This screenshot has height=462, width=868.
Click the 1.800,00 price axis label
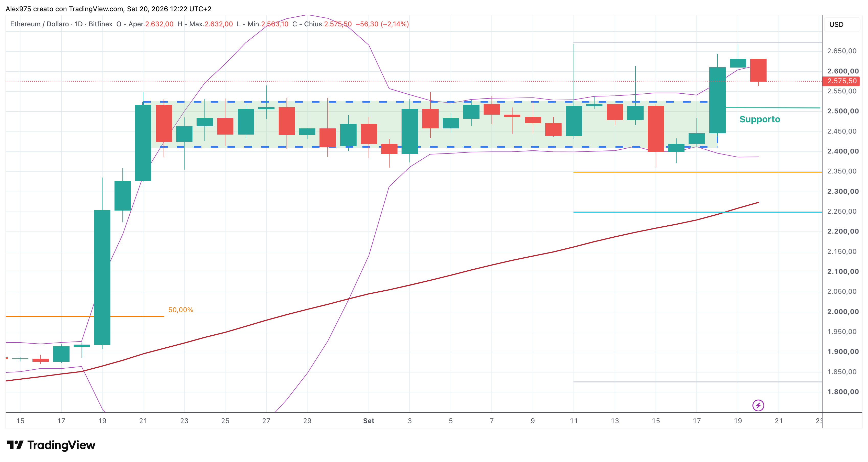[843, 392]
